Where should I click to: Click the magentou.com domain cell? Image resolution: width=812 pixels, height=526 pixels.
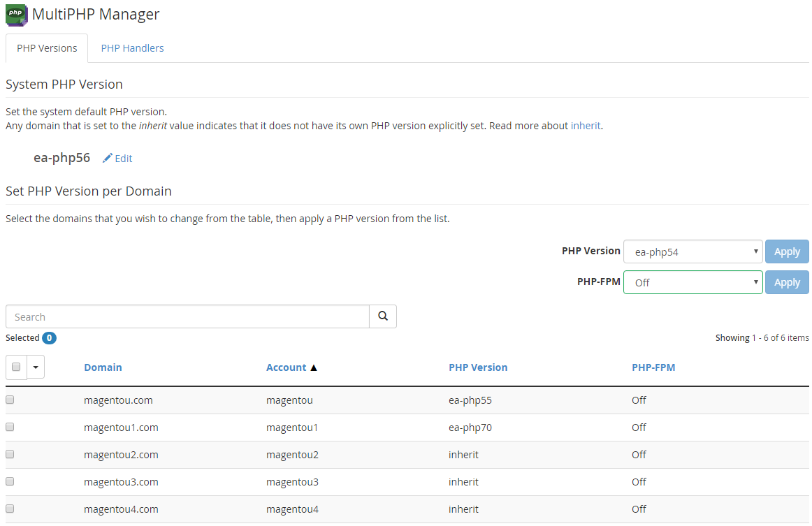click(118, 400)
